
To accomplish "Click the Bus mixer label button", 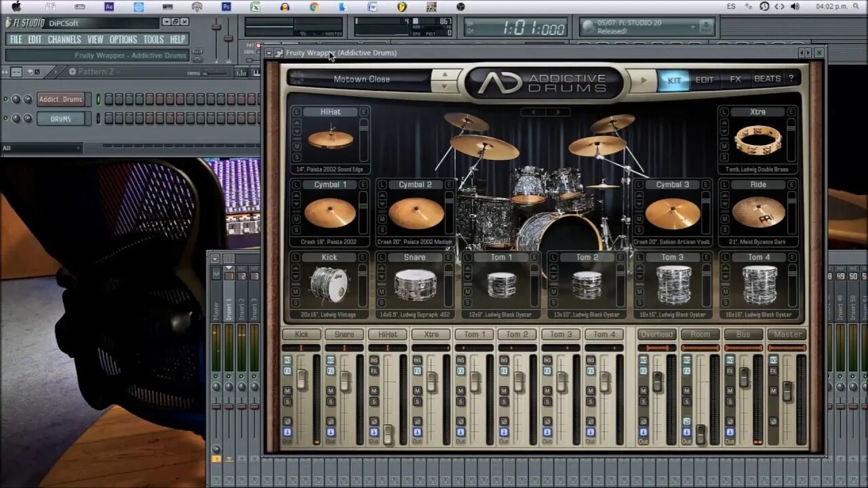I will 743,334.
